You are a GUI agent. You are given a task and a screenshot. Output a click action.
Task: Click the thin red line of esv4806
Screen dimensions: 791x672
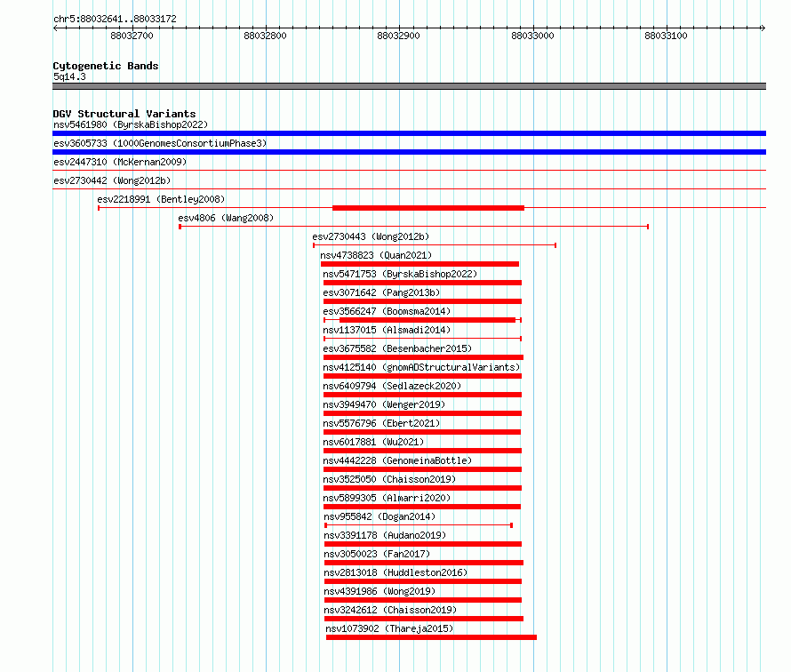[413, 227]
